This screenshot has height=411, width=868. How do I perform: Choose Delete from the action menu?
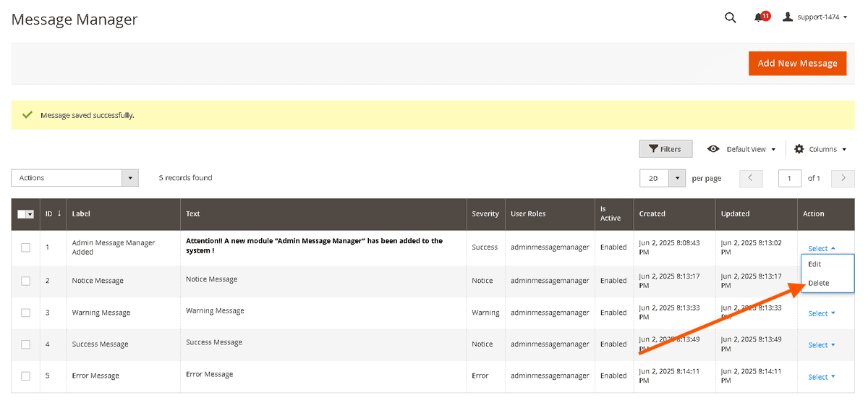[x=819, y=283]
